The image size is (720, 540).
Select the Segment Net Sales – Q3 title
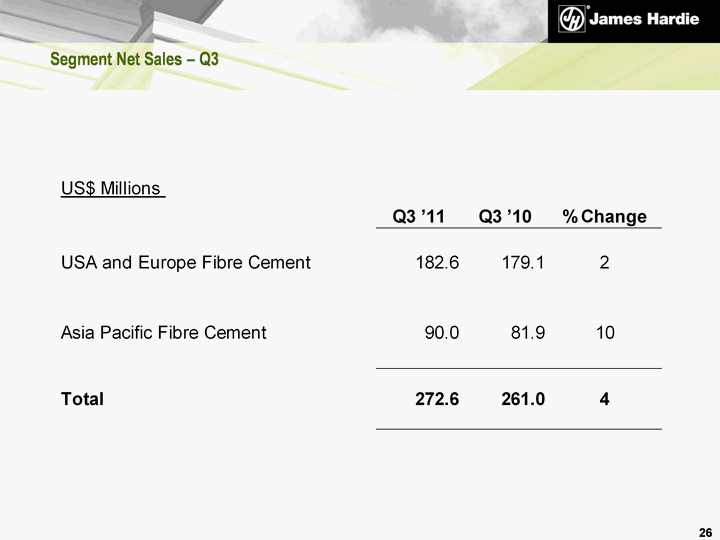(135, 60)
